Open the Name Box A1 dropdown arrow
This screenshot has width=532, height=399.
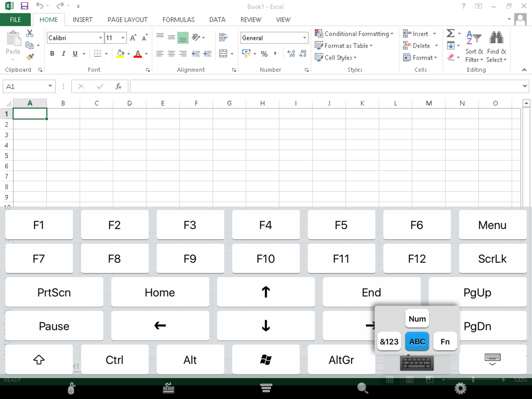click(50, 86)
